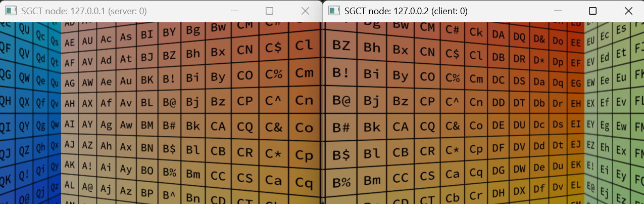Select the blue 'QX' cell

pyautogui.click(x=24, y=101)
